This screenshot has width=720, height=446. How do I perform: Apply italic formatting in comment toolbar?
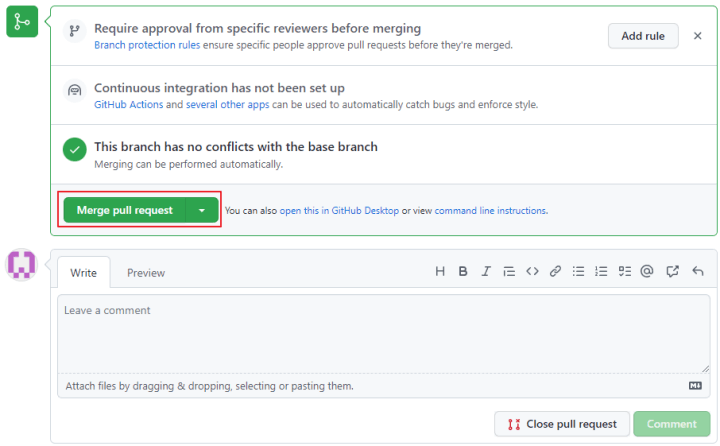pyautogui.click(x=486, y=271)
